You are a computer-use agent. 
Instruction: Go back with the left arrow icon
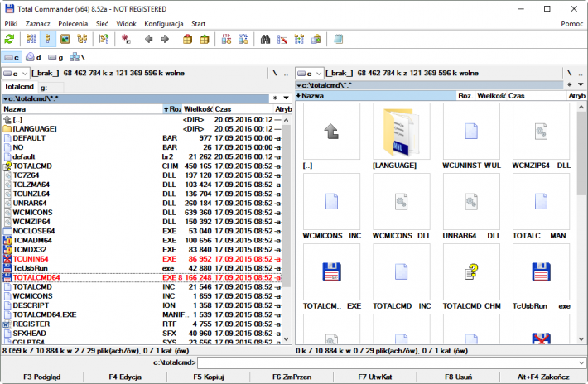coord(149,39)
